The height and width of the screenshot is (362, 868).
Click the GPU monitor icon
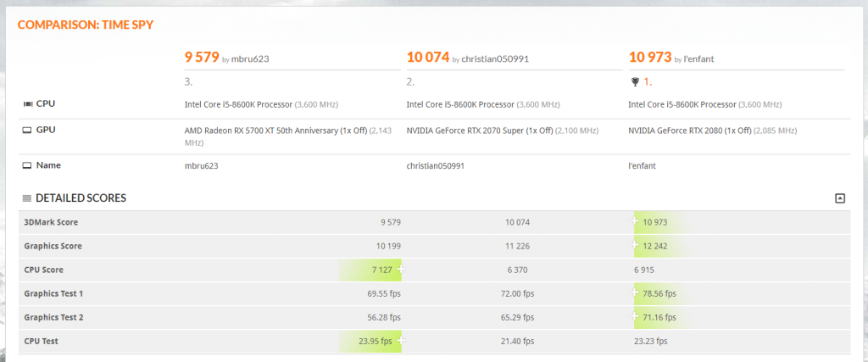[27, 130]
